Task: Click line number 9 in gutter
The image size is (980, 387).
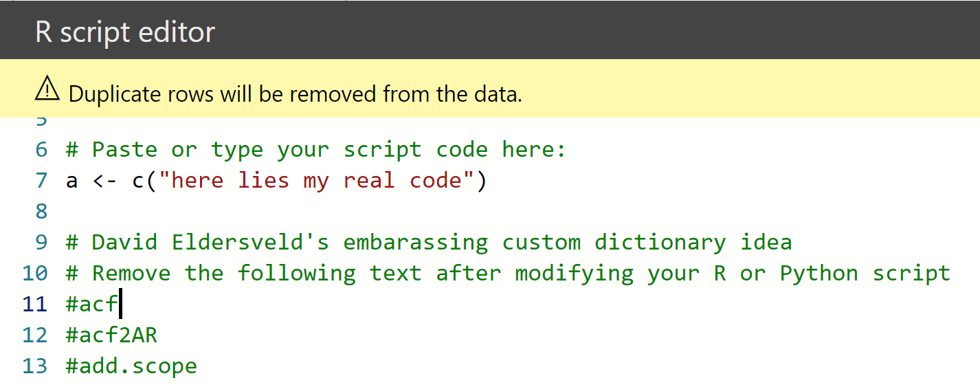Action: tap(41, 242)
